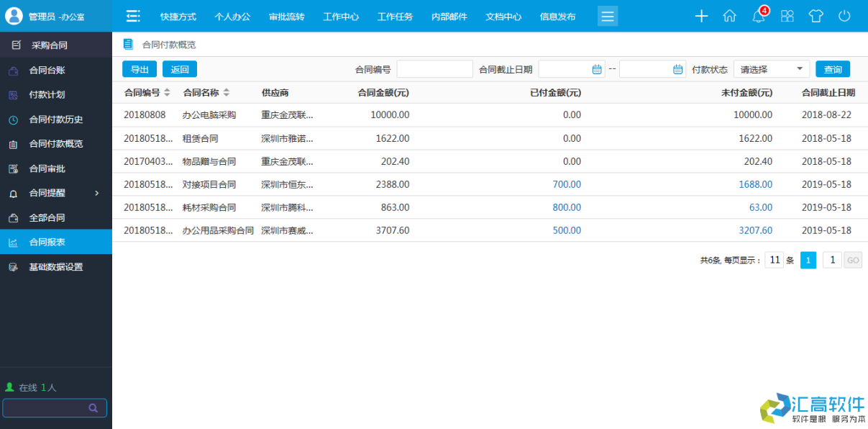The width and height of the screenshot is (868, 429).
Task: Open the 付款状态 dropdown
Action: 770,68
